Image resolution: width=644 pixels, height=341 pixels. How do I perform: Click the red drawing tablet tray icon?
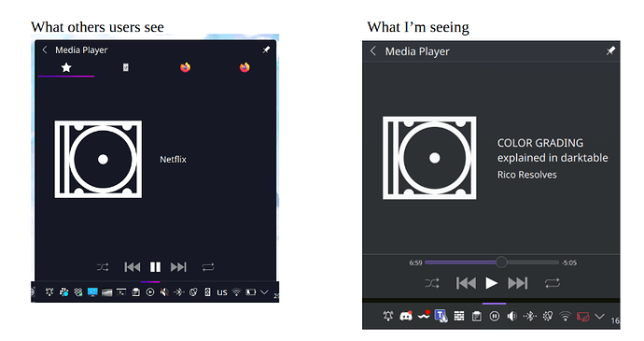582,317
